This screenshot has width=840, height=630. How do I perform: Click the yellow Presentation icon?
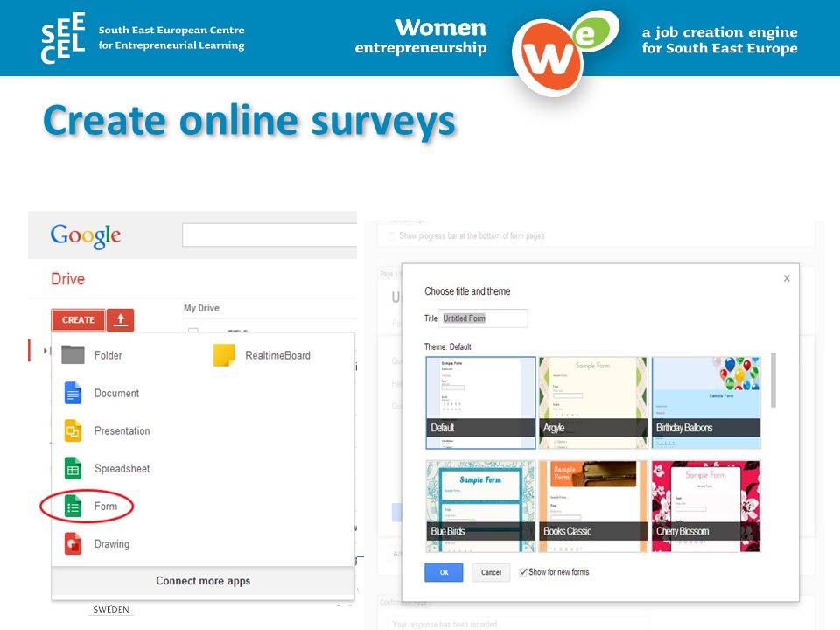click(x=73, y=430)
